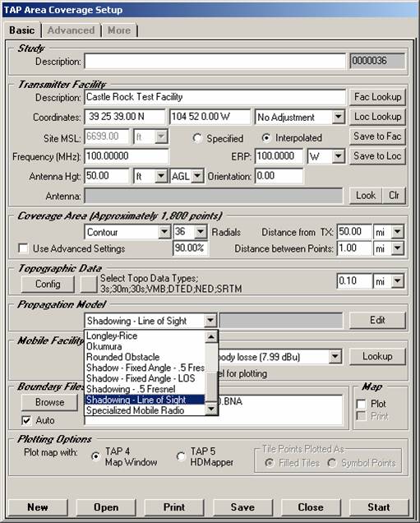Open the Propagation Model dropdown arrow
The image size is (420, 523).
(210, 321)
